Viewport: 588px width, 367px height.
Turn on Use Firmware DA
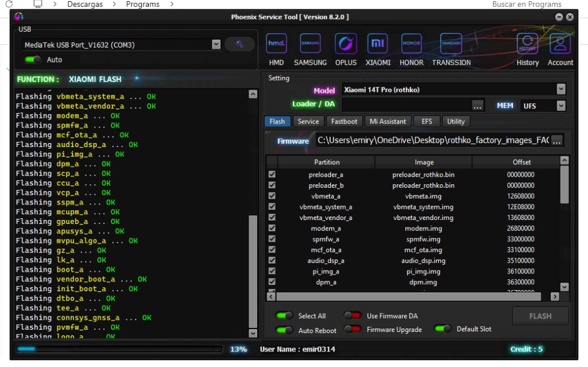pos(352,315)
